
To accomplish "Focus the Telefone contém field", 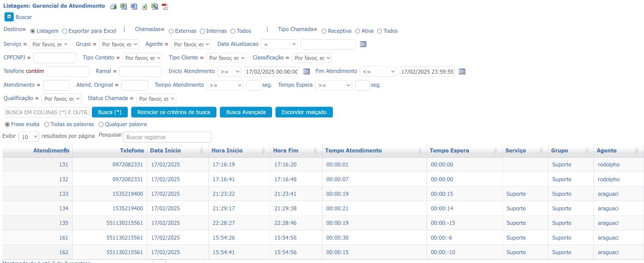I will [68, 72].
